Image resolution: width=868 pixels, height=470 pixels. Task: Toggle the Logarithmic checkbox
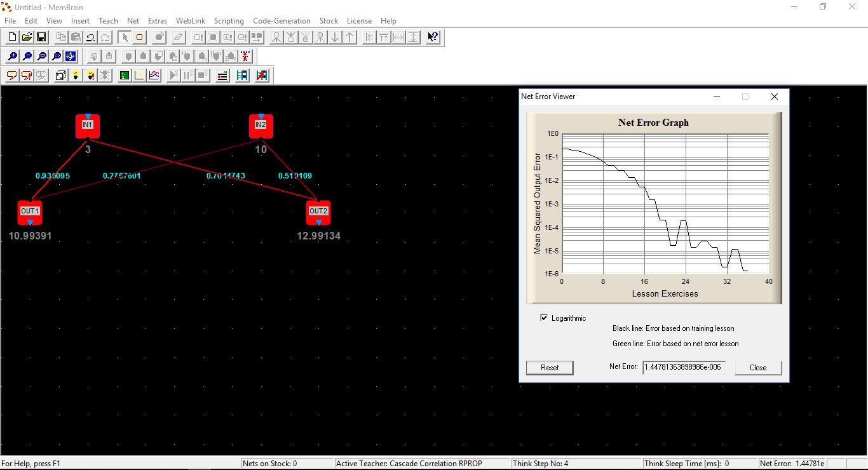pyautogui.click(x=544, y=318)
